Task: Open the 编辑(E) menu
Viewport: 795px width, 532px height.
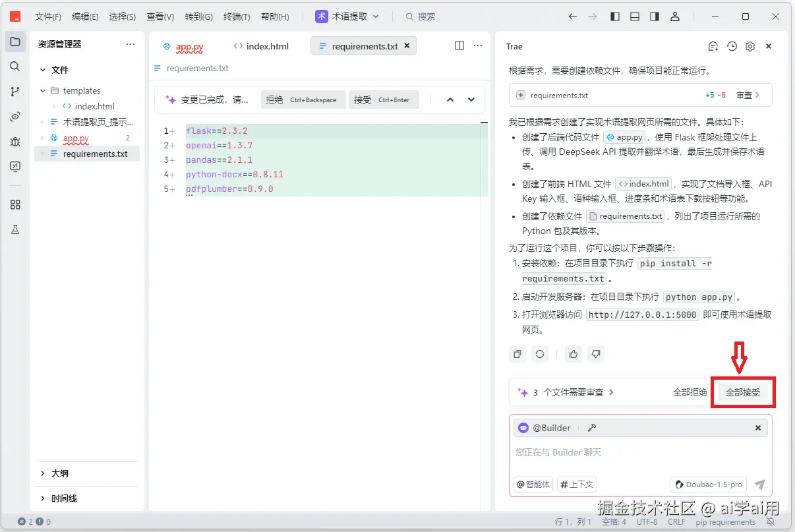Action: coord(85,16)
